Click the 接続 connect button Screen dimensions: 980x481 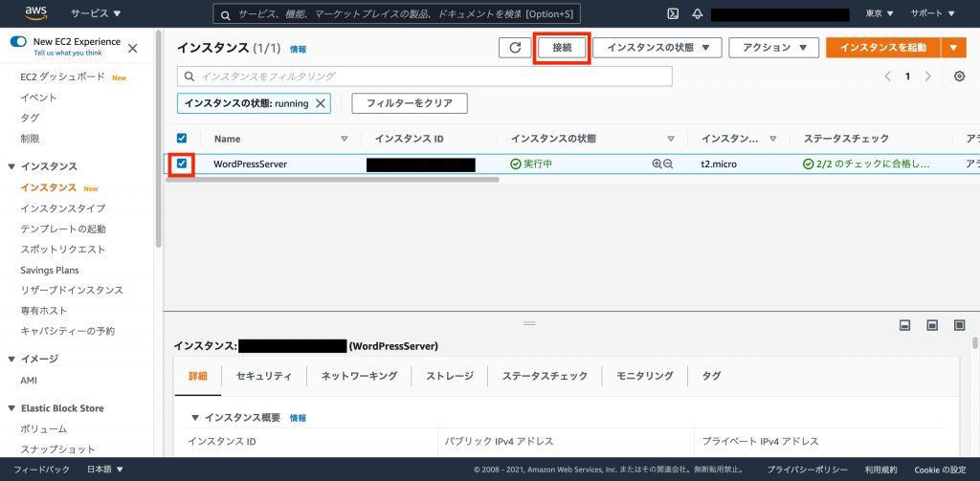[x=562, y=48]
